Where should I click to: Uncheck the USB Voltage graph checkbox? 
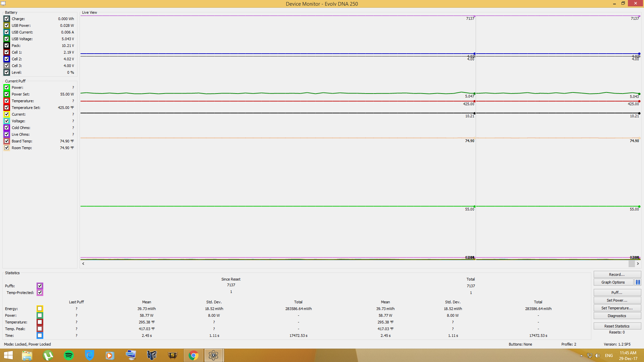pyautogui.click(x=7, y=39)
